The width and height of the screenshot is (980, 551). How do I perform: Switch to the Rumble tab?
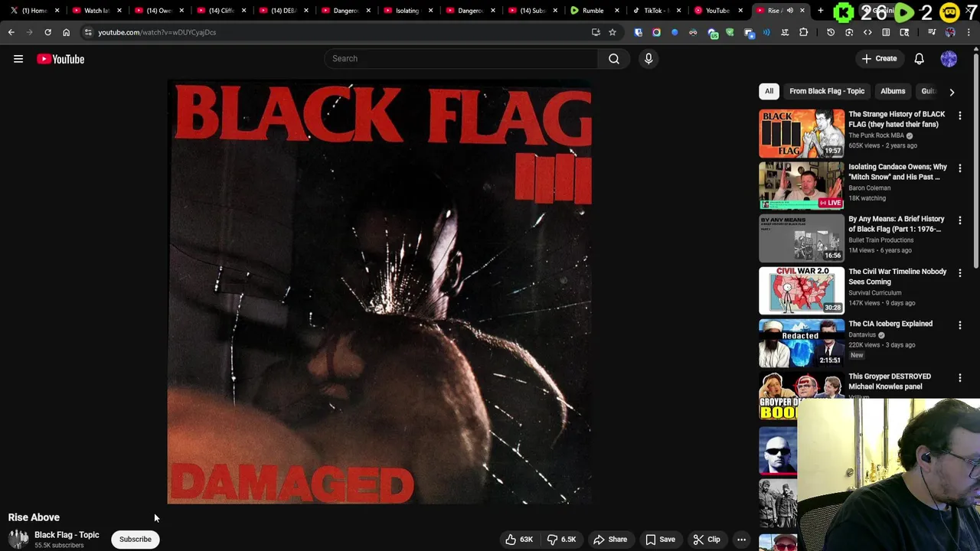(593, 11)
